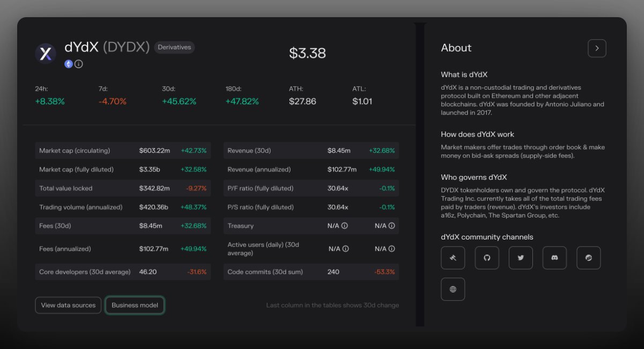The height and width of the screenshot is (349, 644).
Task: Click the About panel title
Action: point(456,48)
